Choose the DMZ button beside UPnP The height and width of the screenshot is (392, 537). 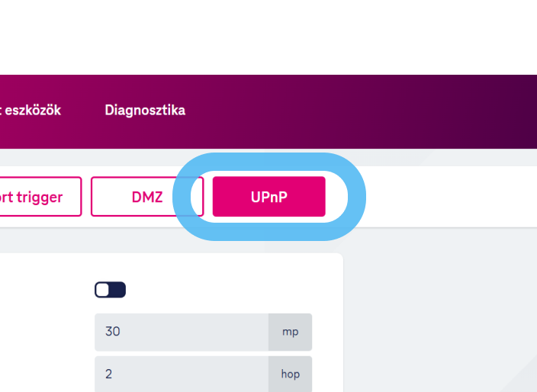[x=147, y=197]
